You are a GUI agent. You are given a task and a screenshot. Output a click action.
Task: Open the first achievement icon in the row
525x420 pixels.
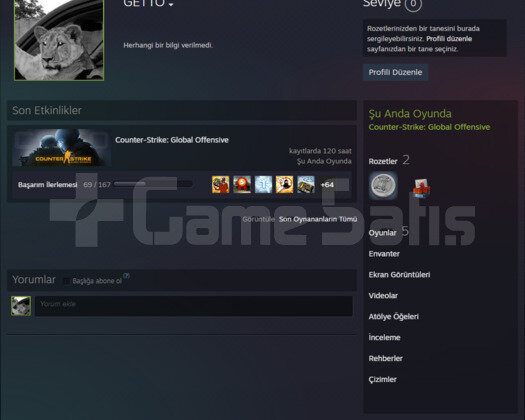click(221, 185)
